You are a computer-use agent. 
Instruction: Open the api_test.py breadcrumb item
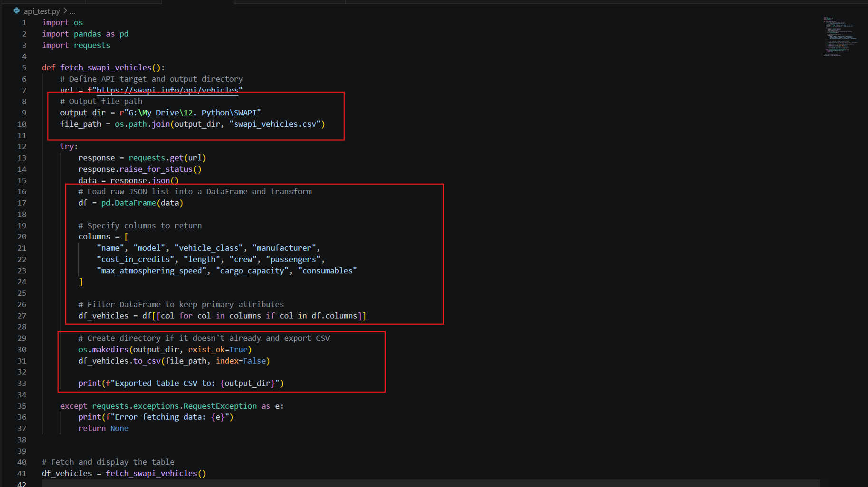42,11
